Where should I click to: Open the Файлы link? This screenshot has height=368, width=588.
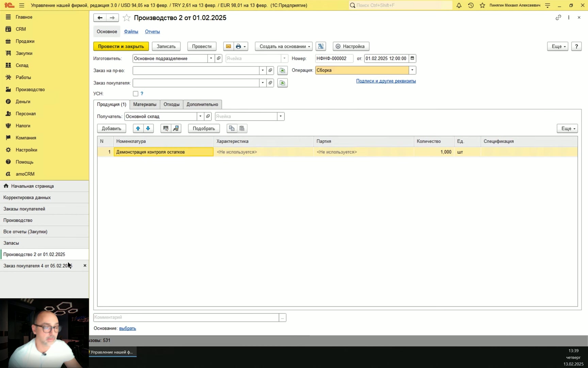click(x=131, y=32)
